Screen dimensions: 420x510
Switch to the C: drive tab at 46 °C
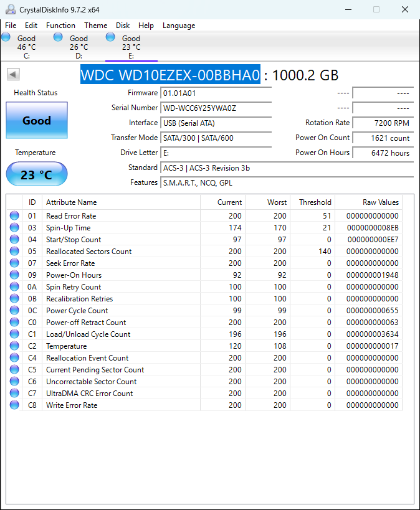click(x=27, y=47)
